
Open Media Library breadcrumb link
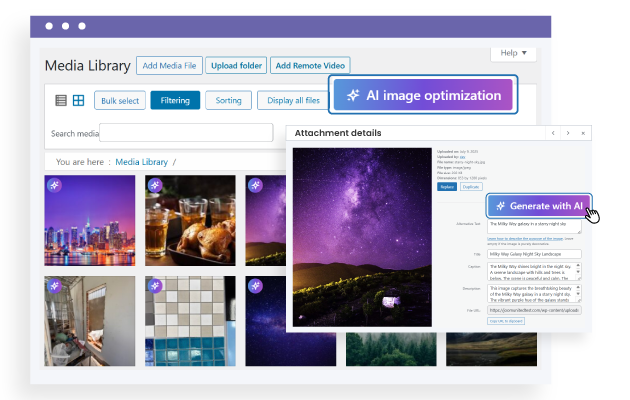point(141,162)
